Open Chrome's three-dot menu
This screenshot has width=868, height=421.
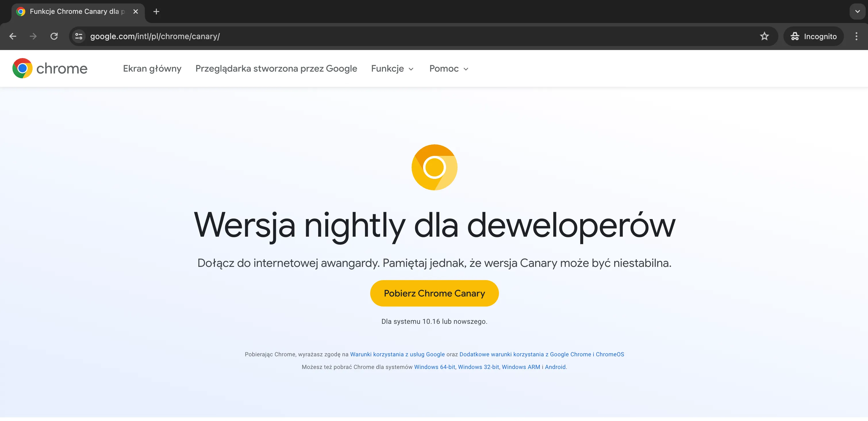tap(856, 37)
